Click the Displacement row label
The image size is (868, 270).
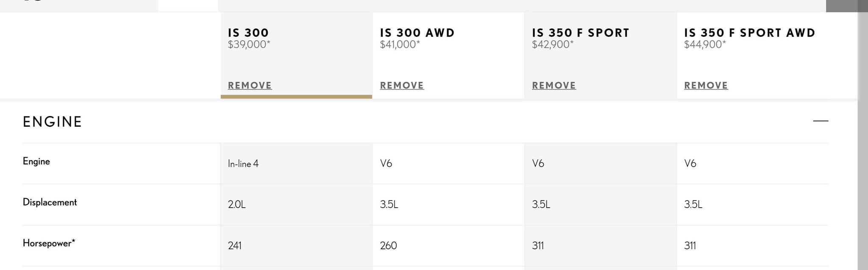point(50,202)
